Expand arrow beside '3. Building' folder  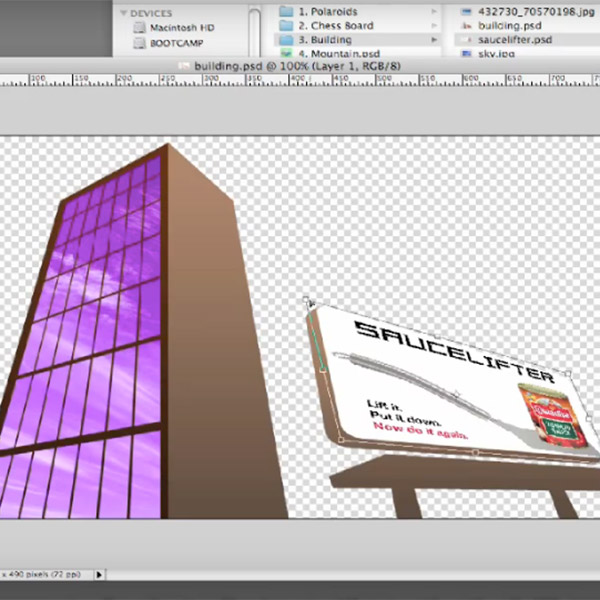tap(434, 40)
